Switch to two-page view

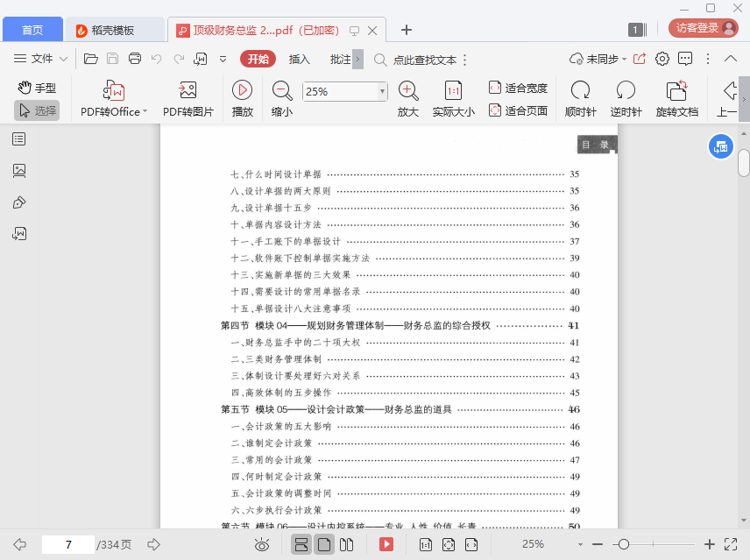(x=346, y=544)
